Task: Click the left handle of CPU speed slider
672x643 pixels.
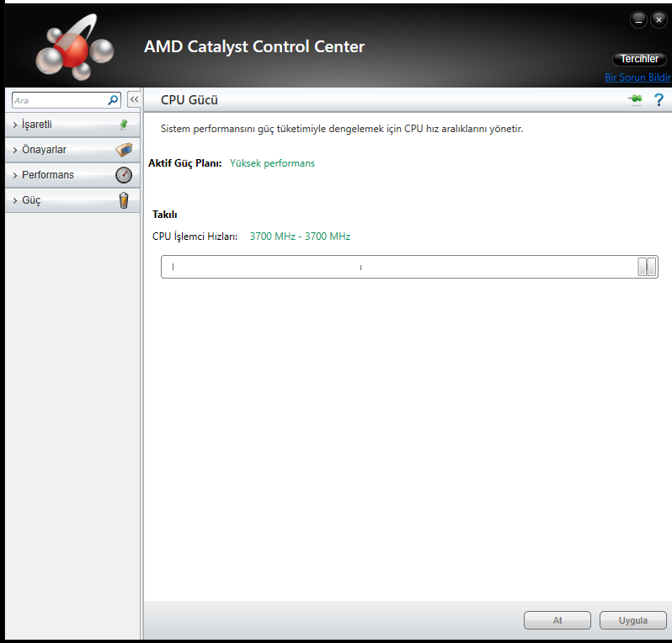Action: coord(642,267)
